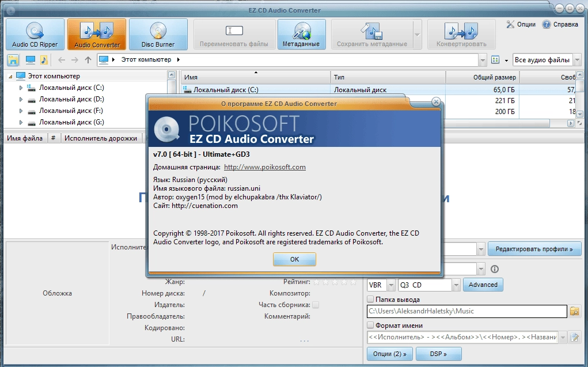Click Сохранить метаданные toolbar button

(372, 34)
